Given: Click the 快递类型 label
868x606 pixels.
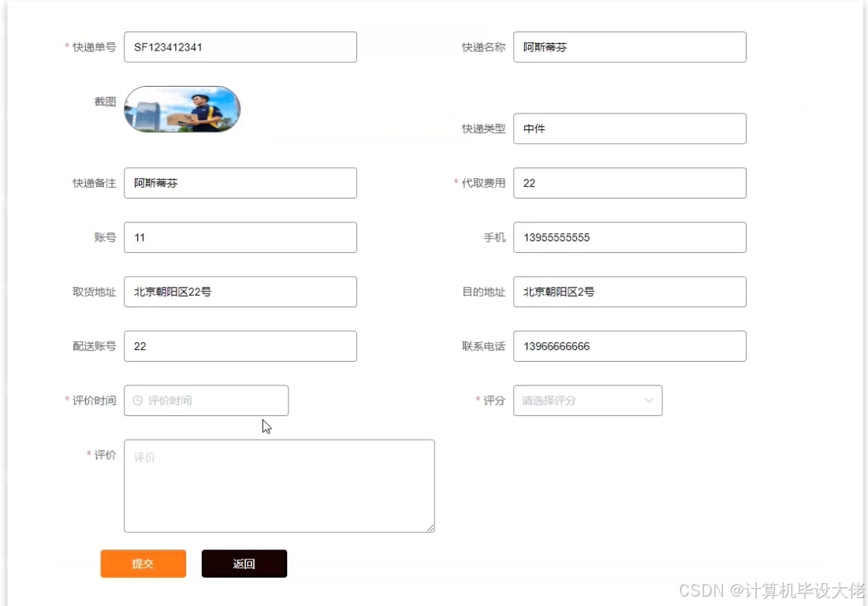Looking at the screenshot, I should click(483, 128).
